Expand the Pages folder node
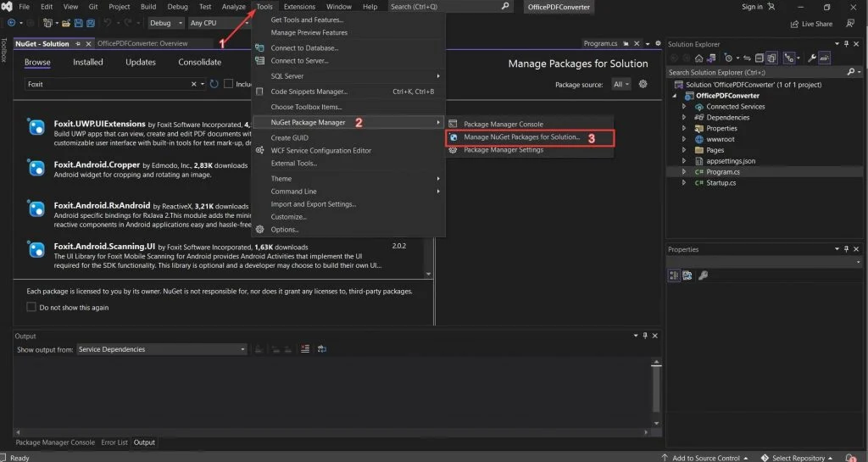 [x=684, y=150]
